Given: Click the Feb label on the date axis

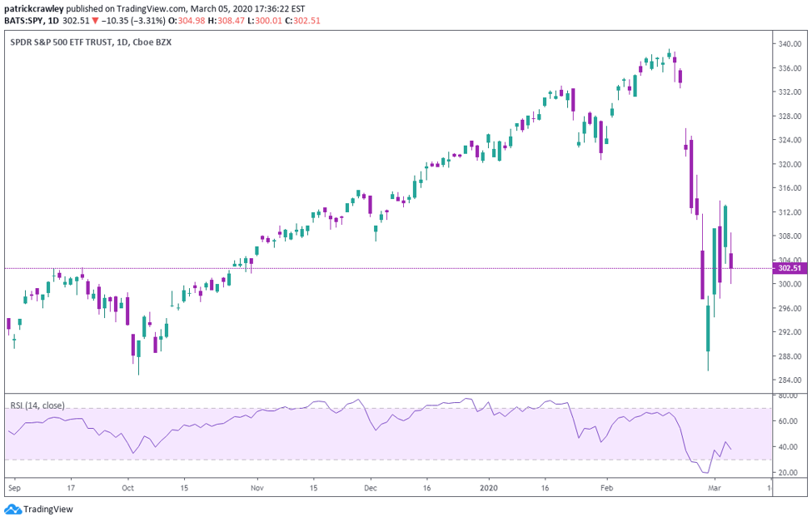Looking at the screenshot, I should (606, 488).
